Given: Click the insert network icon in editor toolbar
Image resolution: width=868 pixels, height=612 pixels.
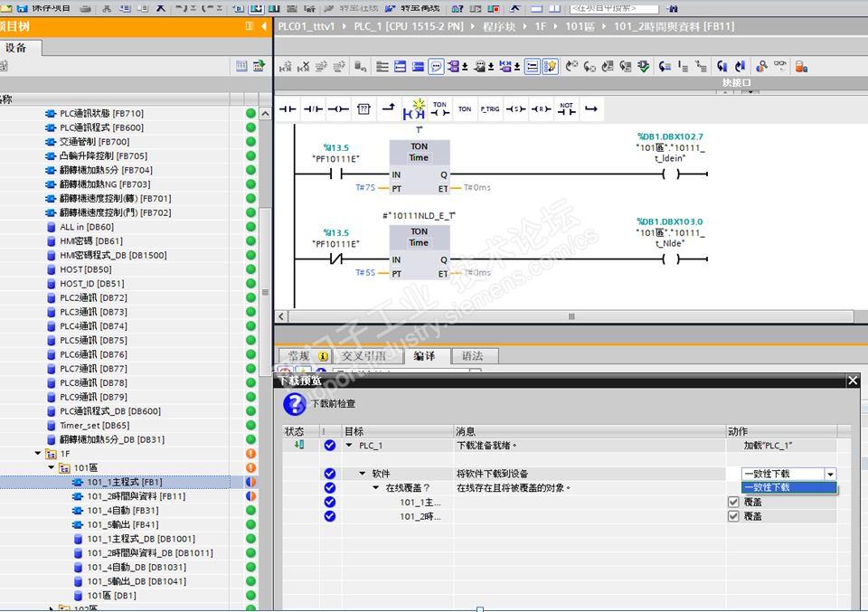Looking at the screenshot, I should 285,67.
